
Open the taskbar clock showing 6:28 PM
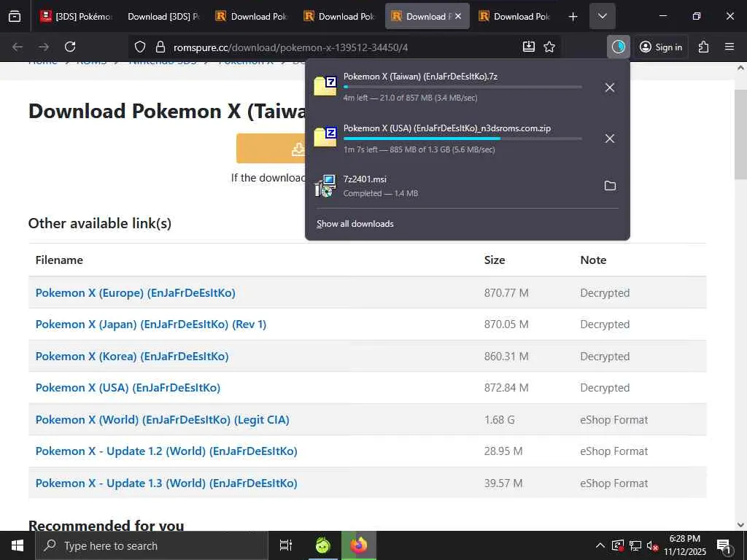(684, 545)
